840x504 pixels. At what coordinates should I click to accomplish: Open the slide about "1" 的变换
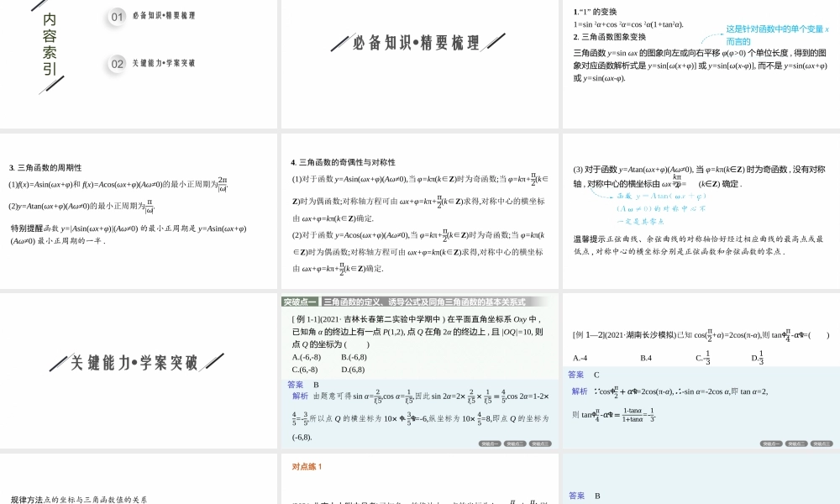(701, 63)
